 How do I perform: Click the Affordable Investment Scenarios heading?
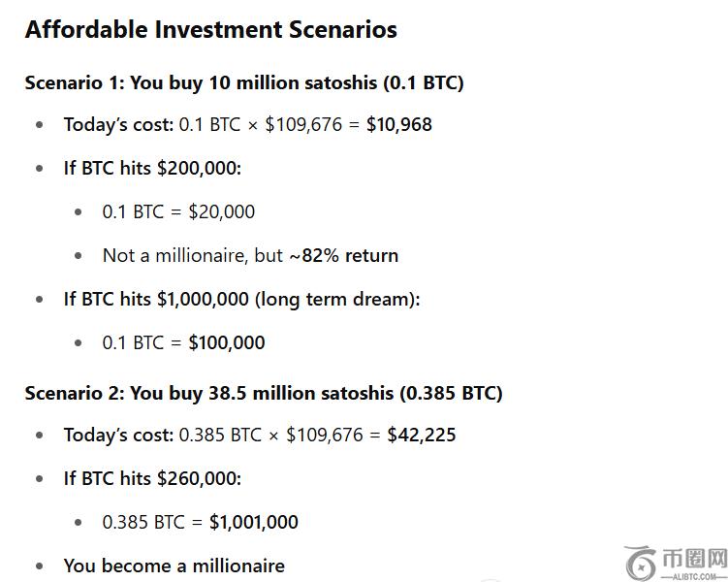coord(210,29)
